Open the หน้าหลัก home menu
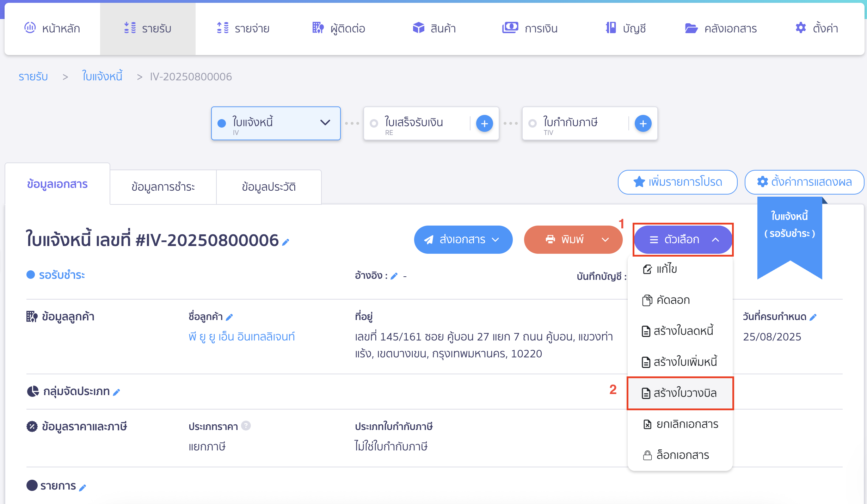 pos(52,28)
